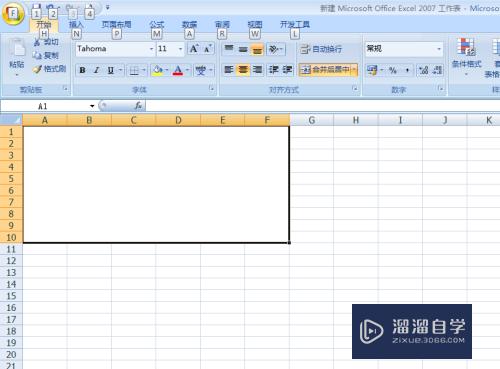Viewport: 500px width, 369px height.
Task: Toggle Align Text Right
Action: tap(257, 70)
